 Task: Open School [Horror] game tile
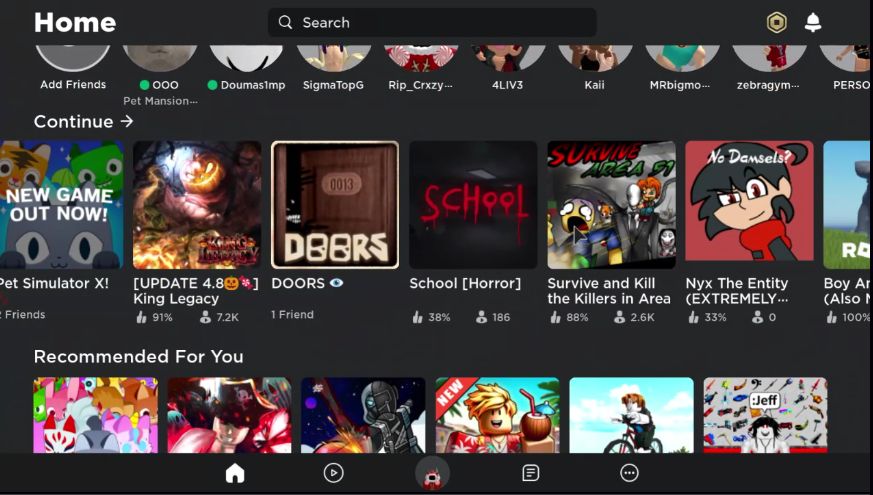(473, 205)
